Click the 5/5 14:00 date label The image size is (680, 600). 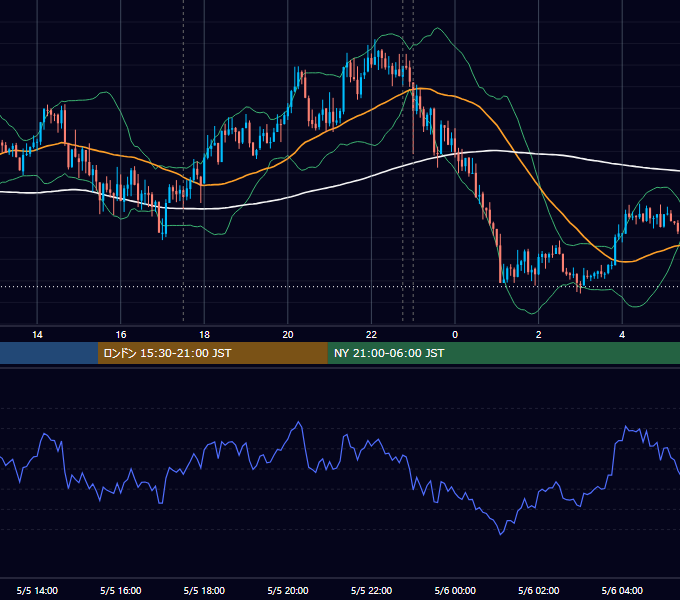coord(37,590)
